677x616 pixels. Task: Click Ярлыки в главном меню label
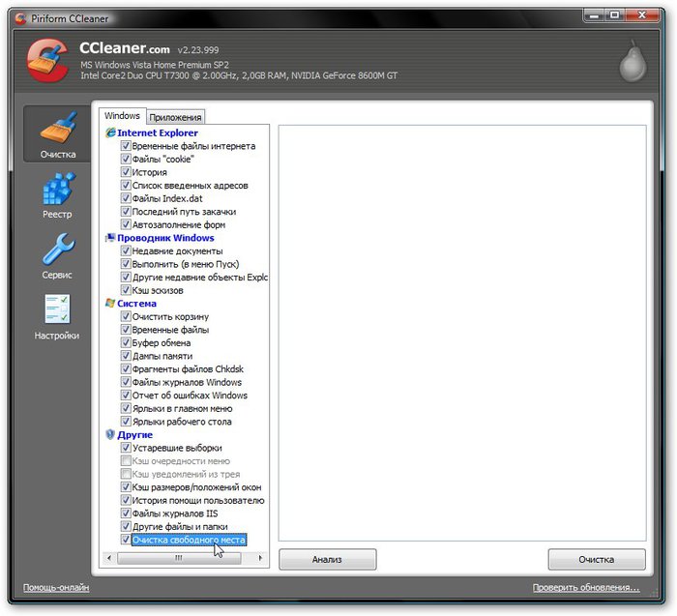click(x=182, y=408)
